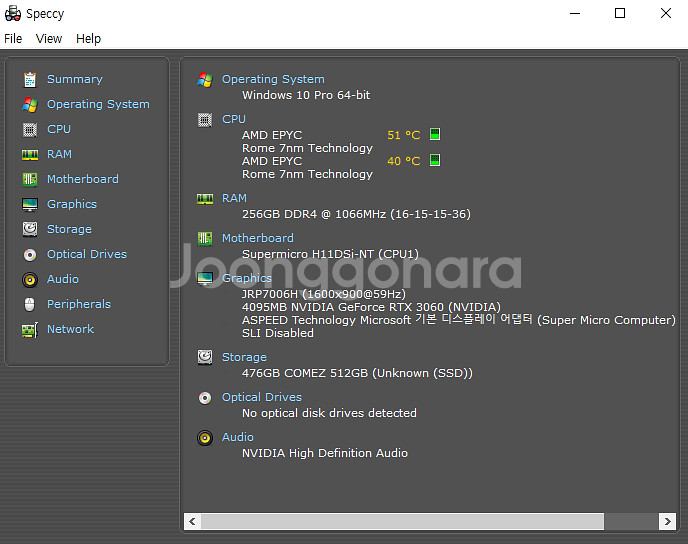Click the 476GB COMEZ 512GB storage line
Screen dimensions: 688x544
357,373
